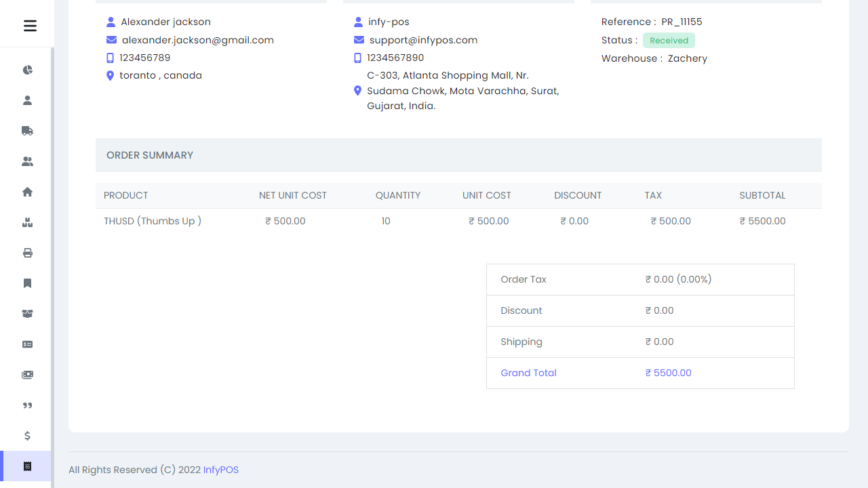868x488 pixels.
Task: Select the Users icon in the sidebar
Action: click(x=27, y=100)
